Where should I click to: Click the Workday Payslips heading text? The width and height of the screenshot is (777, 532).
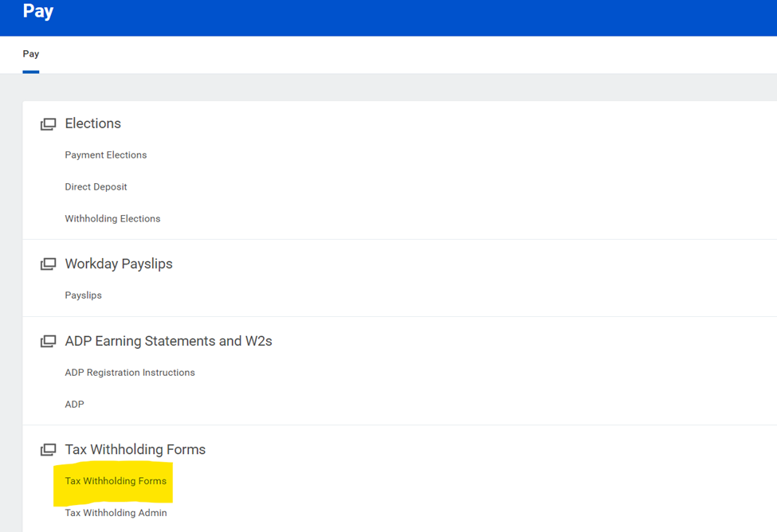pos(119,264)
